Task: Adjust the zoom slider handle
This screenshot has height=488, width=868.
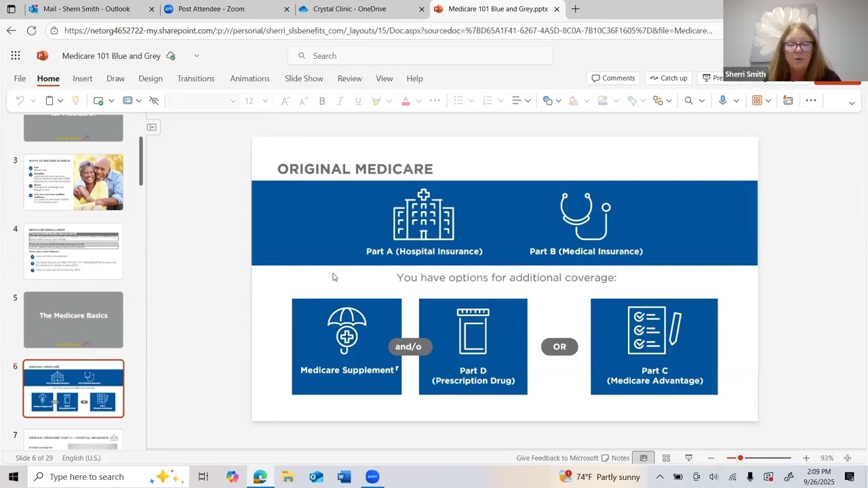Action: [741, 458]
